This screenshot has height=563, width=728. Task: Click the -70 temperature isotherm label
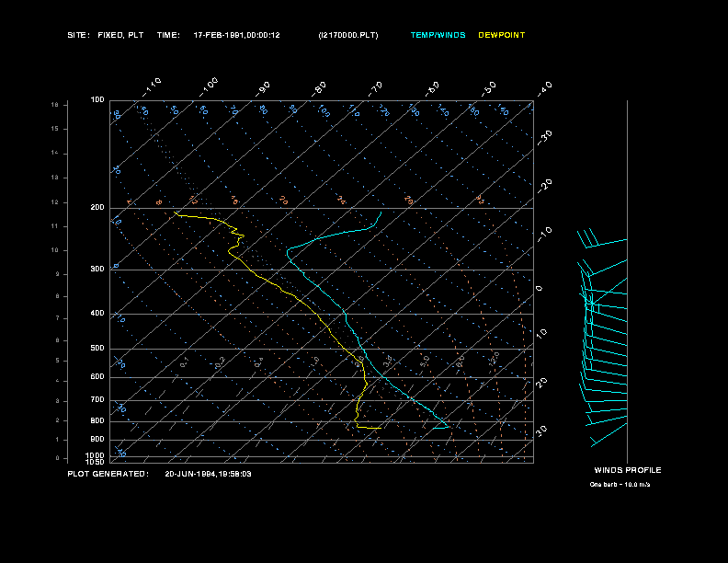(x=376, y=89)
